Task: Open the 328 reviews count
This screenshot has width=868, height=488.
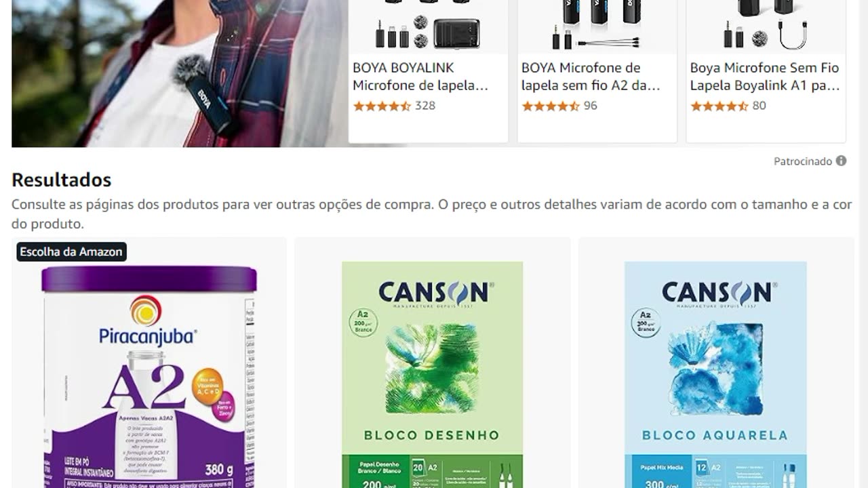Action: click(425, 106)
